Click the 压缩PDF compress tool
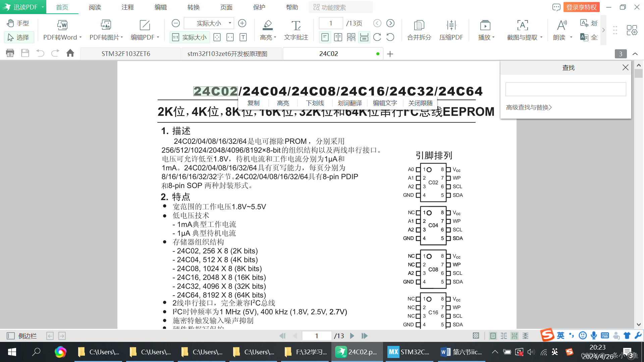The height and width of the screenshot is (362, 644). coord(451,29)
